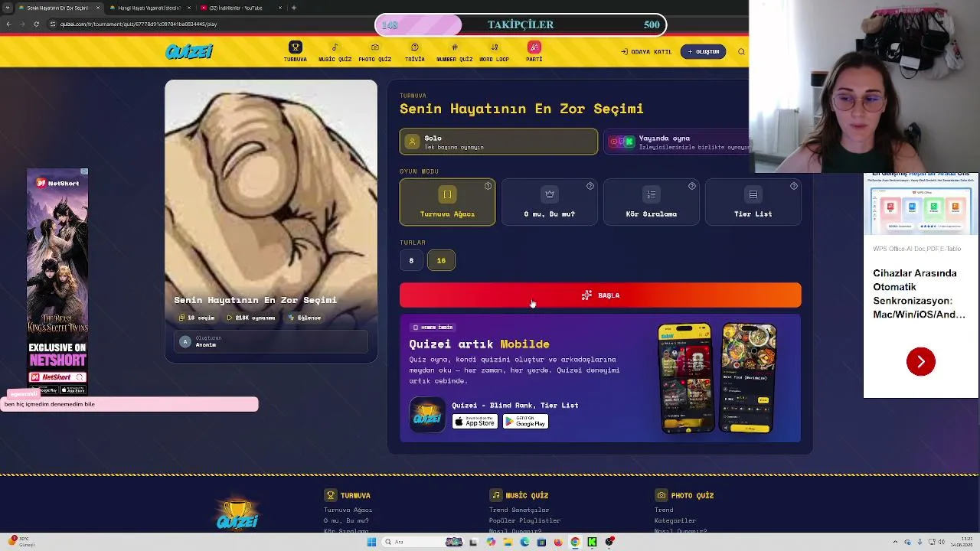
Task: Click the Quizei app icon in mobile banner
Action: (427, 414)
